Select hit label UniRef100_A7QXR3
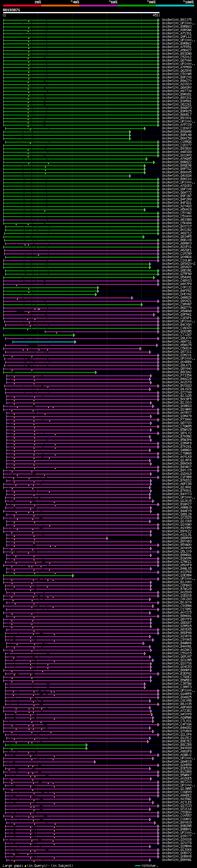The image size is (197, 868). (177, 186)
